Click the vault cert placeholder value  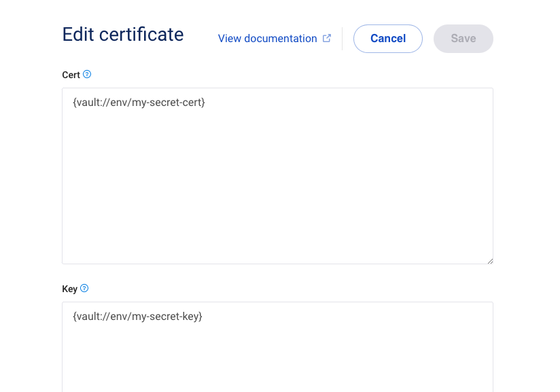click(x=139, y=103)
